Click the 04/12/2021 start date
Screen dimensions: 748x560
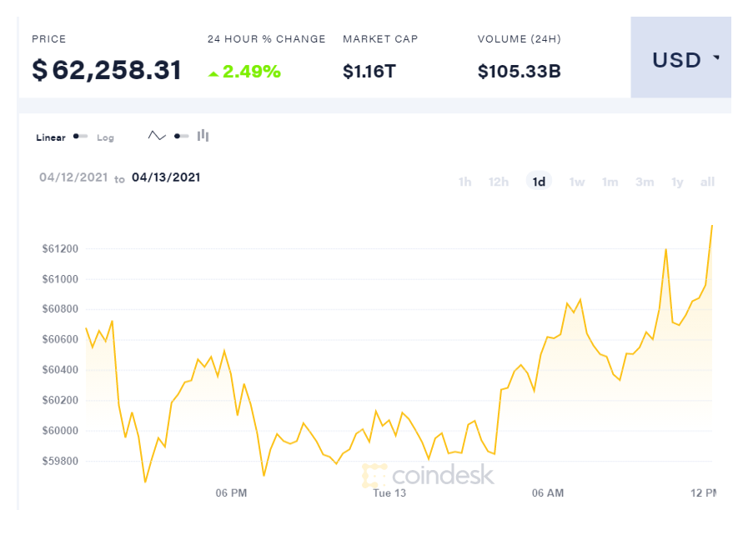(73, 177)
